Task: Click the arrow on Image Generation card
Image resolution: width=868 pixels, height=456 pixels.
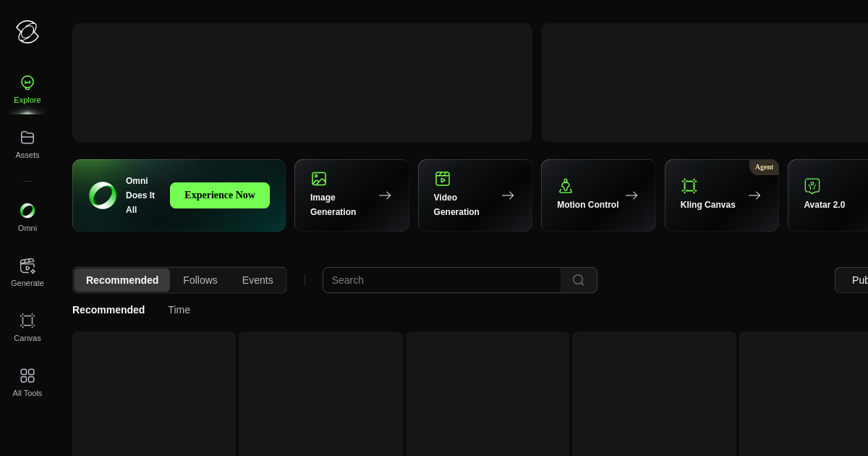Action: pos(385,195)
